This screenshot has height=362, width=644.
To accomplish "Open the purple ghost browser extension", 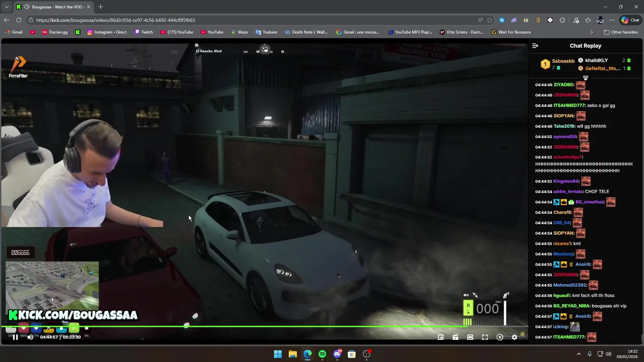I will pos(514,20).
